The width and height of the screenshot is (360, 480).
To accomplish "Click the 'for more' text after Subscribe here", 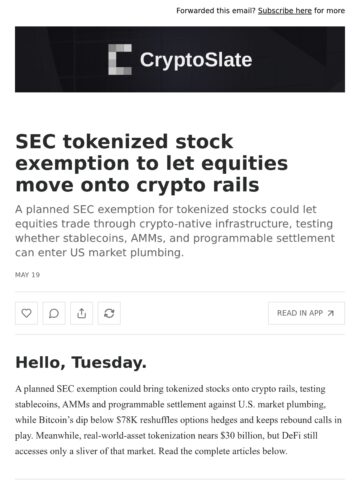I will pos(329,11).
